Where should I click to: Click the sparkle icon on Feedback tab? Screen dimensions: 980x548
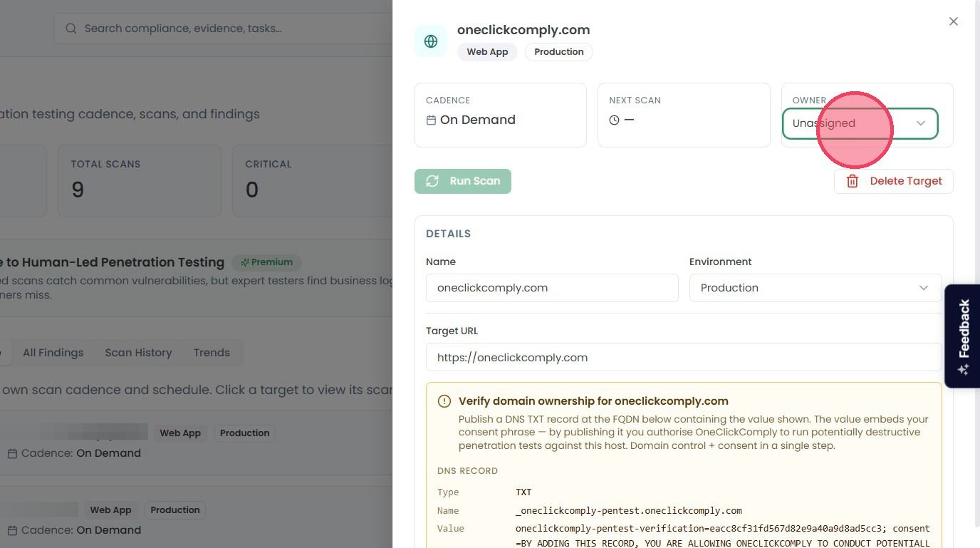pos(963,369)
